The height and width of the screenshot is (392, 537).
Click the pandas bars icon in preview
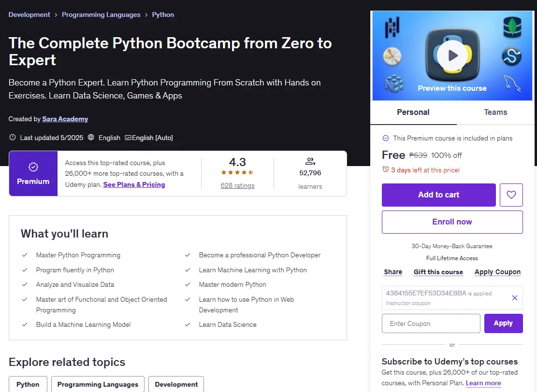click(392, 27)
